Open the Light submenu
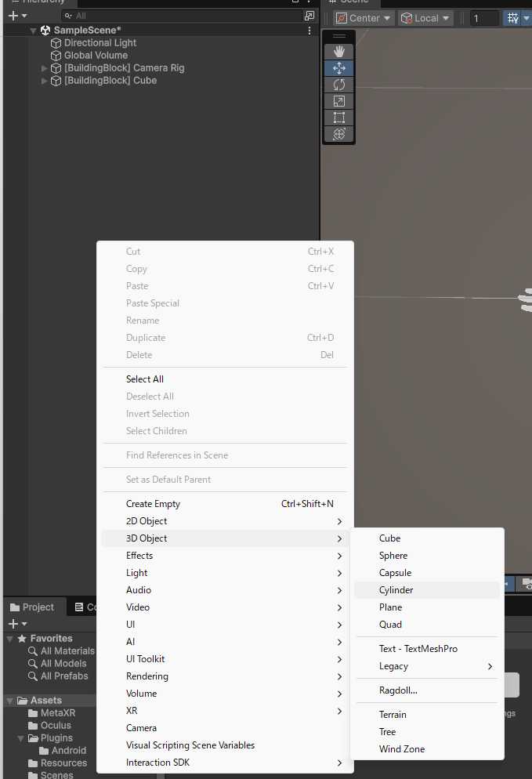The image size is (532, 779). point(225,573)
